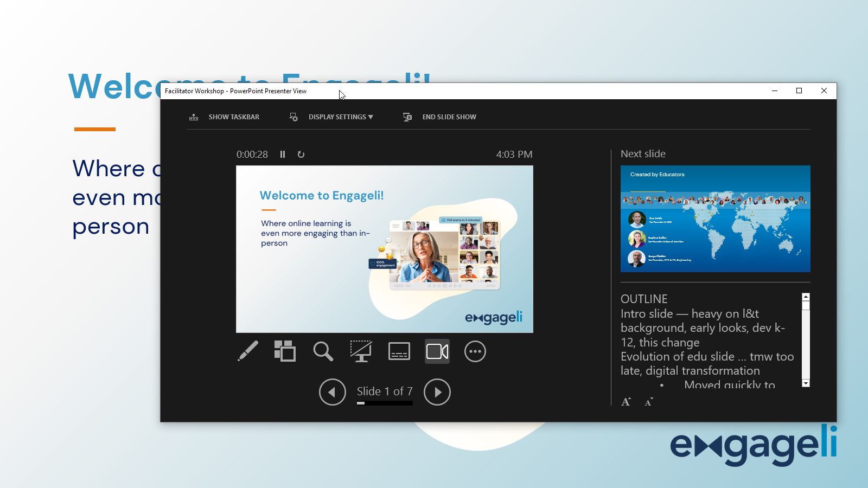
Task: Go back to the previous slide
Action: (x=332, y=391)
